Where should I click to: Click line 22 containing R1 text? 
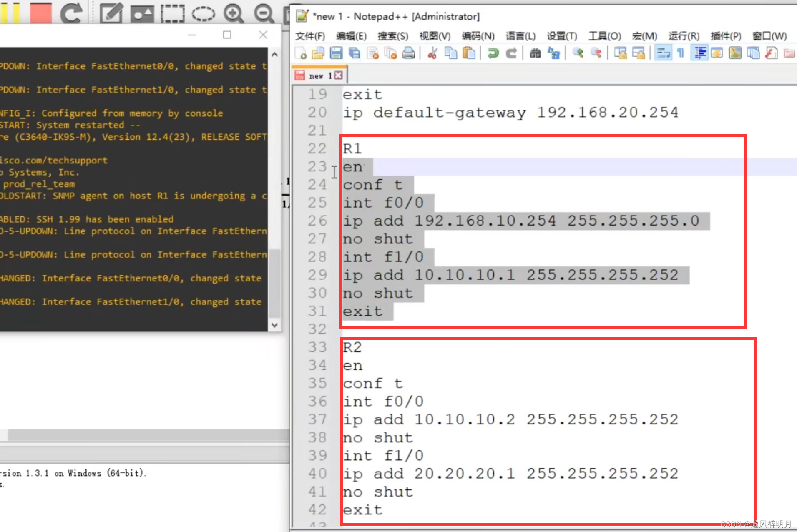click(352, 149)
